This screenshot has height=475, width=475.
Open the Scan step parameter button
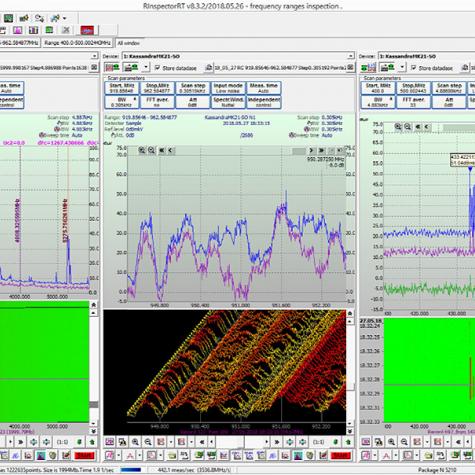pyautogui.click(x=193, y=88)
